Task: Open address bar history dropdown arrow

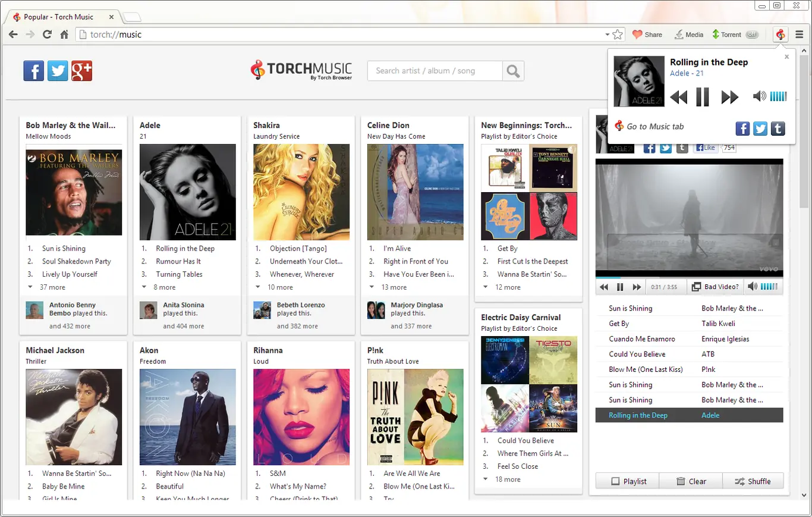Action: (607, 35)
